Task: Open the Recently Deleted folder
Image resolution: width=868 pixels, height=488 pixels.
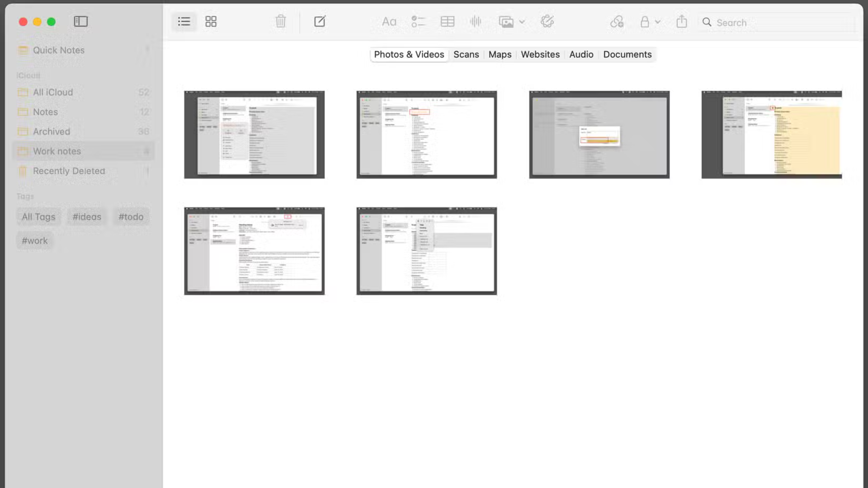Action: (x=68, y=171)
